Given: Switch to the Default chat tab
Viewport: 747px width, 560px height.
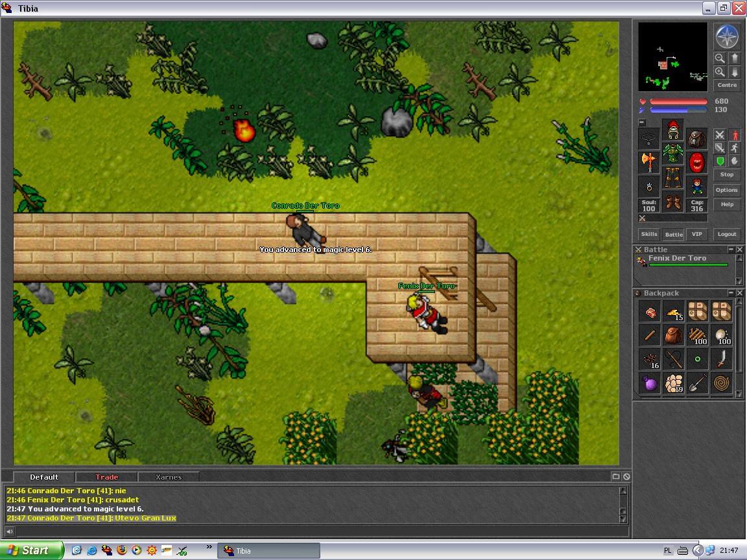Looking at the screenshot, I should point(44,477).
